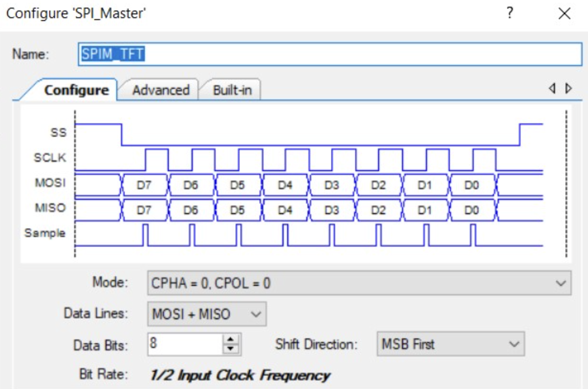Increase Data Bits using the up stepper arrow
The image size is (588, 389).
(231, 339)
